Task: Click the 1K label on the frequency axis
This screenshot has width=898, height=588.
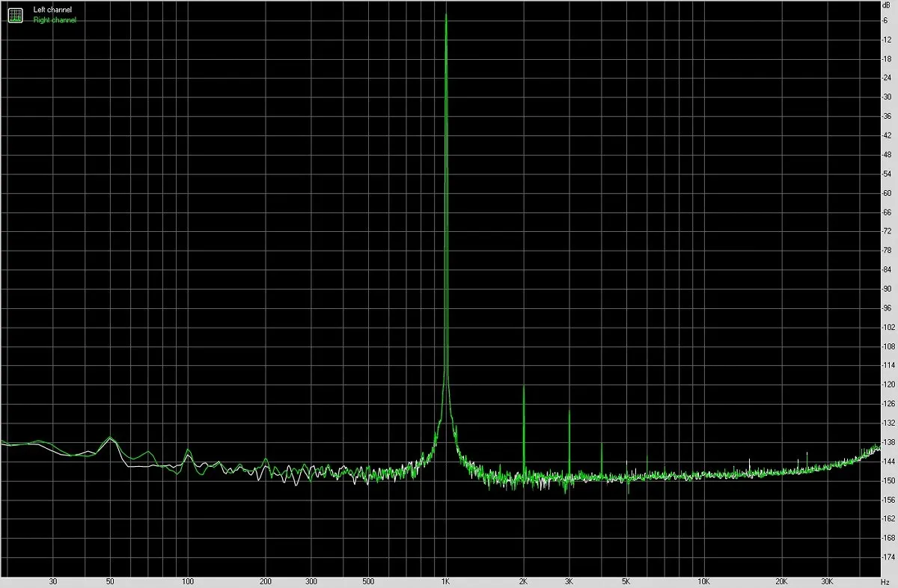Action: [x=446, y=581]
